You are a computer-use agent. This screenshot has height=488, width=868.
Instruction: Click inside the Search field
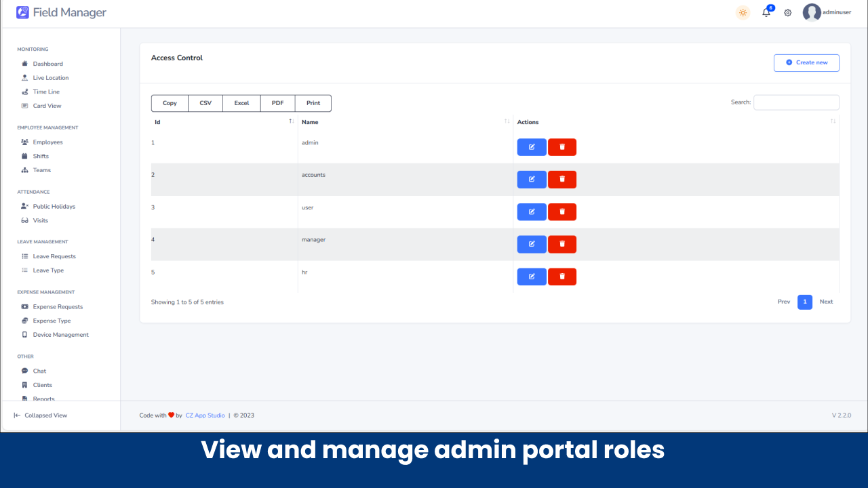[796, 102]
